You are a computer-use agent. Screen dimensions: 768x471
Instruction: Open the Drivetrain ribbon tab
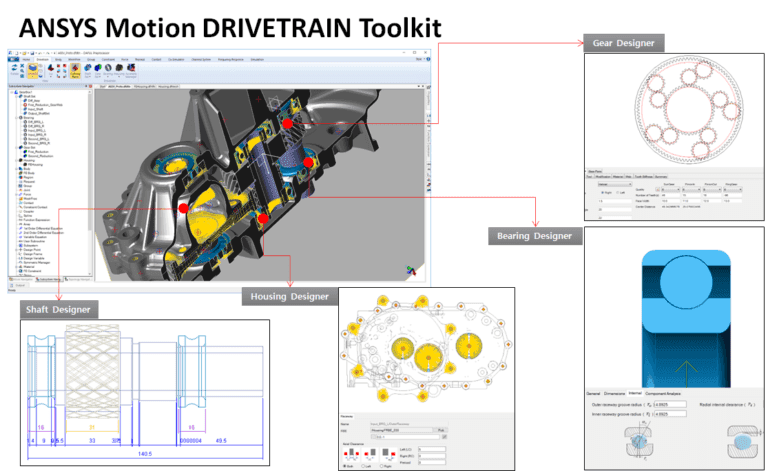pos(43,59)
